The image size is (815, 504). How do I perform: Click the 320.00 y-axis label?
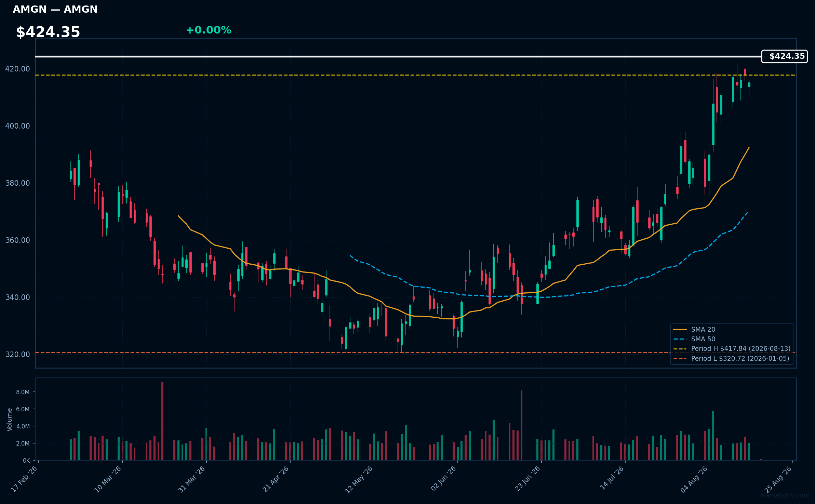click(x=17, y=355)
